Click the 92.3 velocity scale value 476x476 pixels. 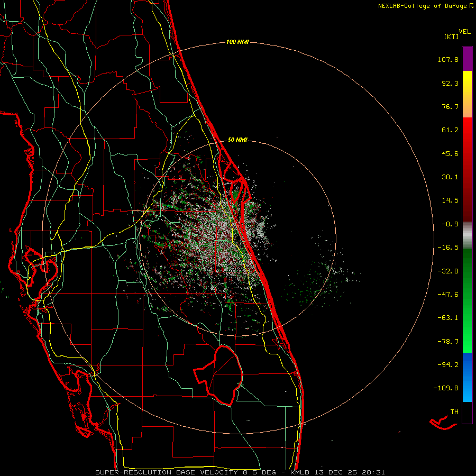(x=450, y=83)
